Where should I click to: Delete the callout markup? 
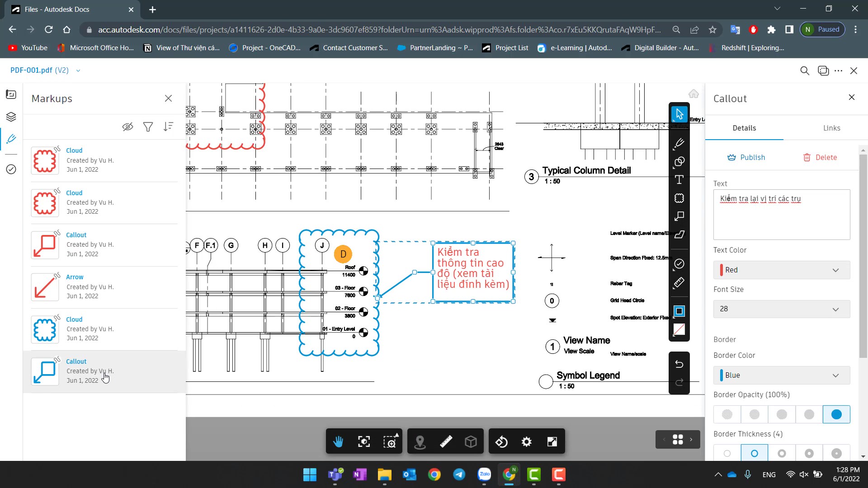820,157
